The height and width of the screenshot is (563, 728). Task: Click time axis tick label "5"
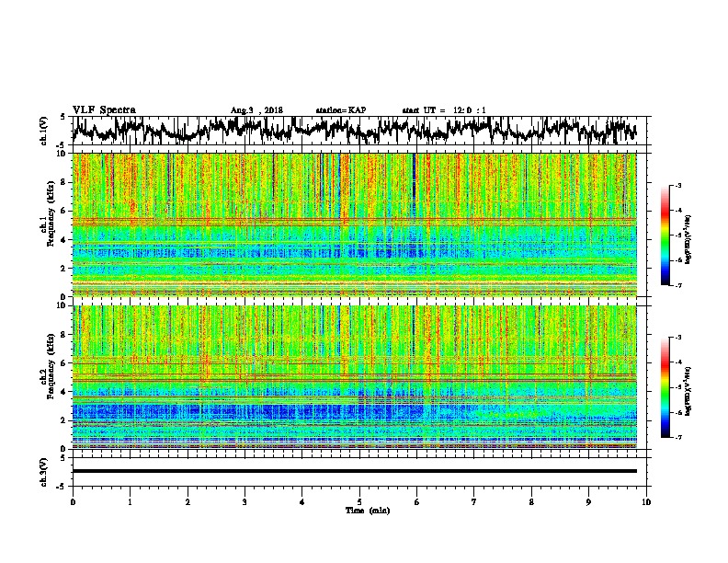tap(359, 502)
